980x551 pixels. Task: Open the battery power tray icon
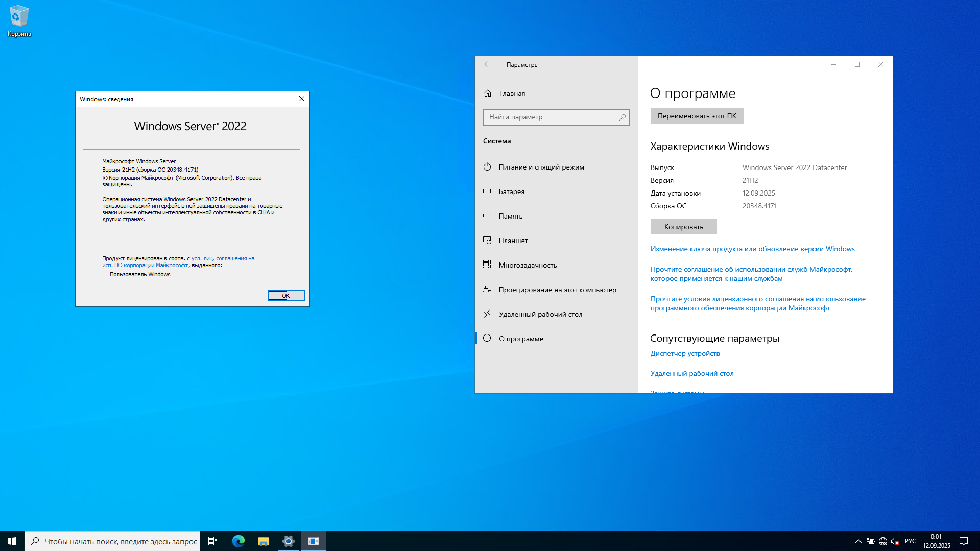tap(871, 541)
